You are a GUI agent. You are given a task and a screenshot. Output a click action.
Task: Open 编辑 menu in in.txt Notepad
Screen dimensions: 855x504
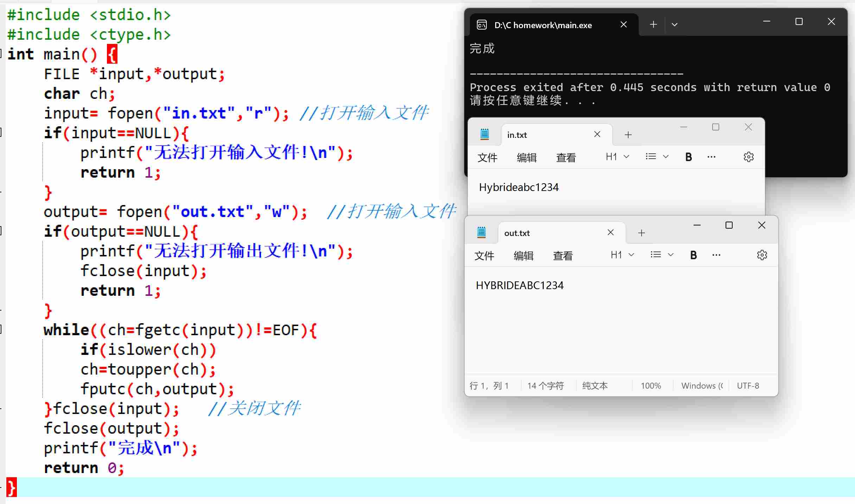tap(527, 158)
